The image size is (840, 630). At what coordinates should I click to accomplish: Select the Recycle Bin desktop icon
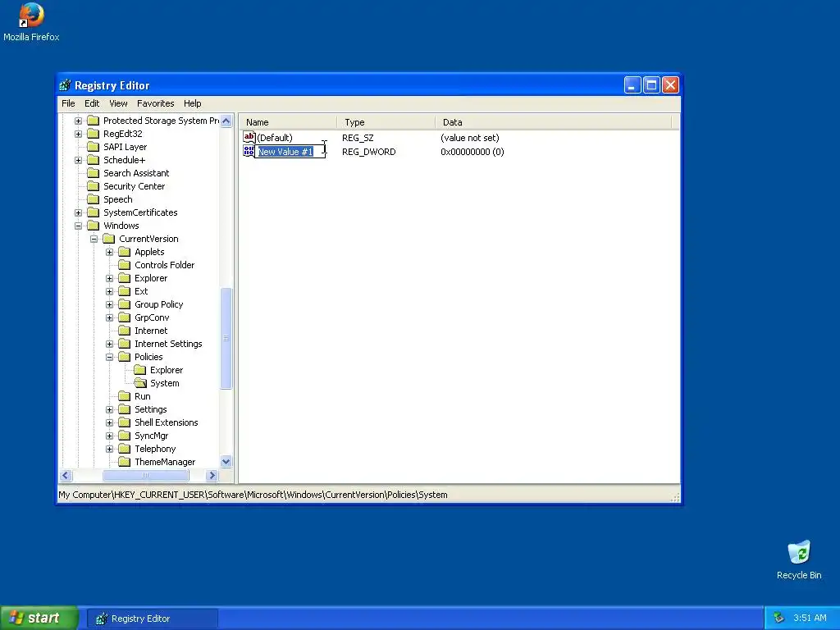799,559
